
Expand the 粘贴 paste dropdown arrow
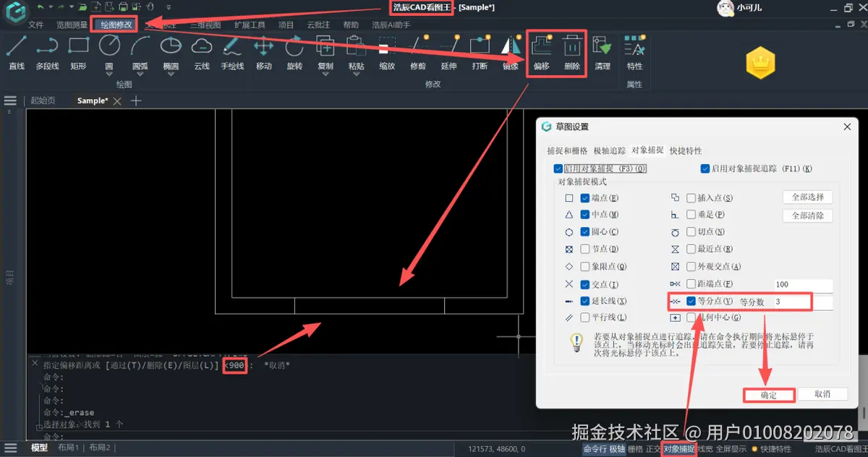356,74
